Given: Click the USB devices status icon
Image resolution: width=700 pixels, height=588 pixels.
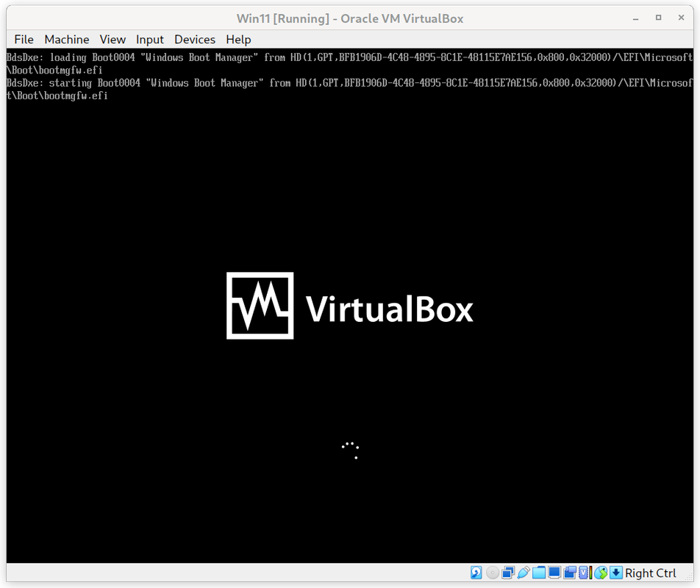Looking at the screenshot, I should click(x=524, y=573).
